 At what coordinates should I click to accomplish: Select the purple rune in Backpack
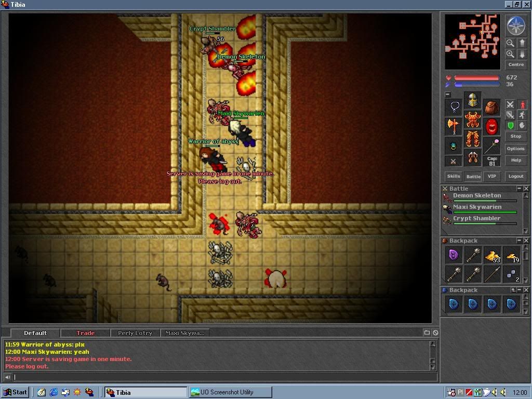point(454,255)
